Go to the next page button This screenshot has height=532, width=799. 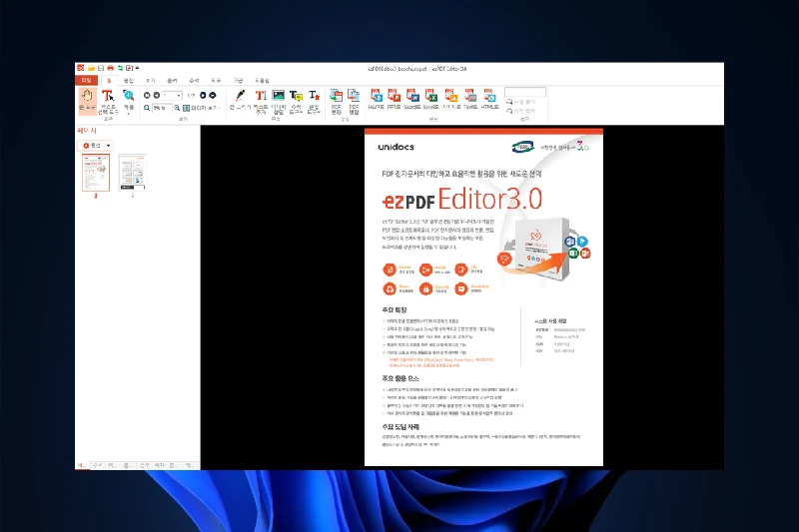click(x=203, y=95)
